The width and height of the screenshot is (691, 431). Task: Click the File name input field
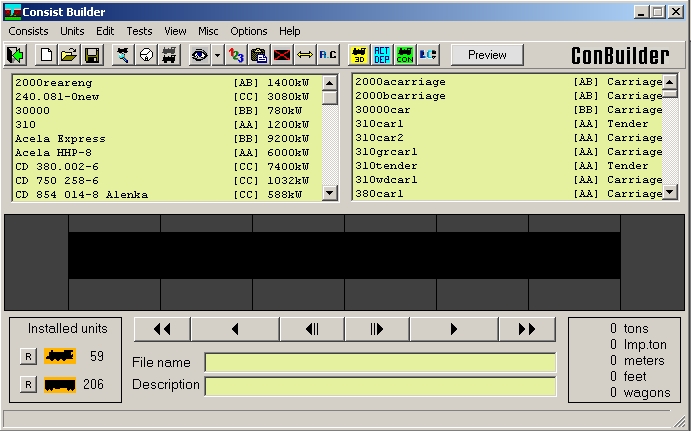(x=380, y=362)
